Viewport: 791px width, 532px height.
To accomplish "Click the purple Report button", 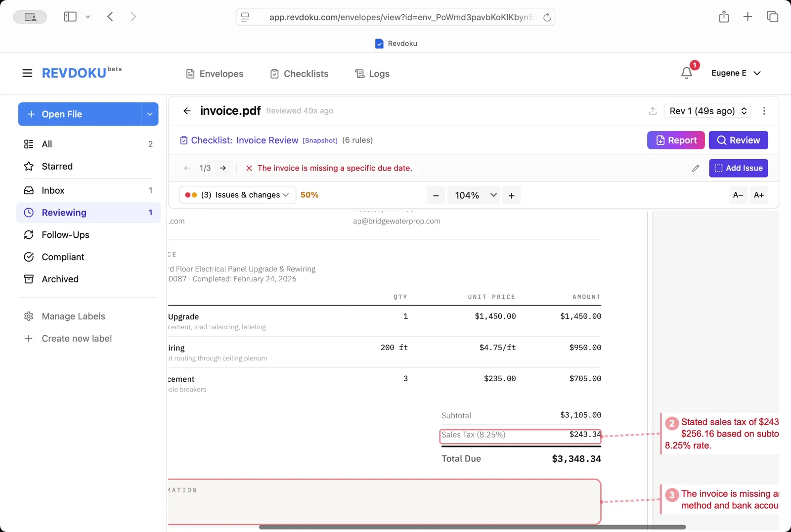I will 675,140.
